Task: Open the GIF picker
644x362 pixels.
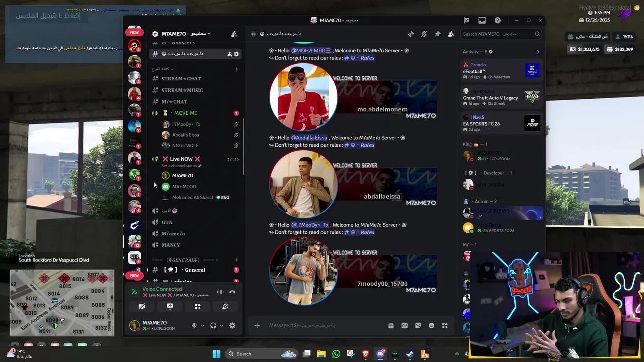Action: point(405,325)
